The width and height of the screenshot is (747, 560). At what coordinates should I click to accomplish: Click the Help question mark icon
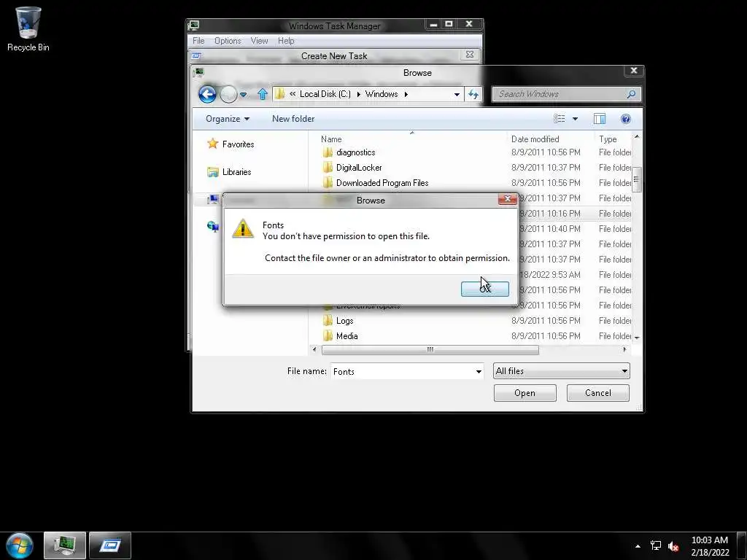pos(625,119)
